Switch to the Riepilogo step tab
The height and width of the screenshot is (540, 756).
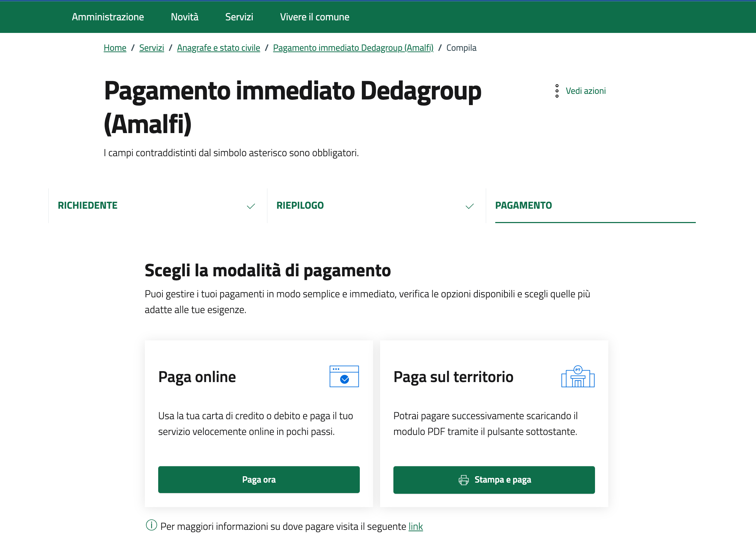pyautogui.click(x=300, y=206)
